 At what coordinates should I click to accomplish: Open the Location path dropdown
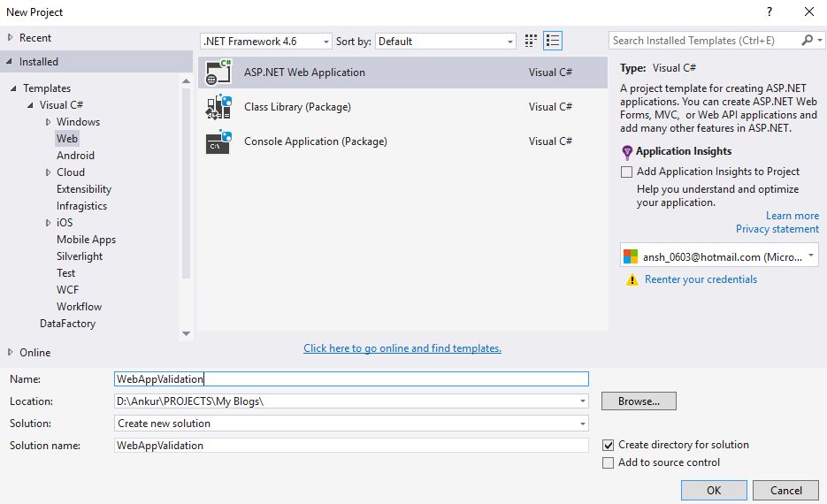582,401
